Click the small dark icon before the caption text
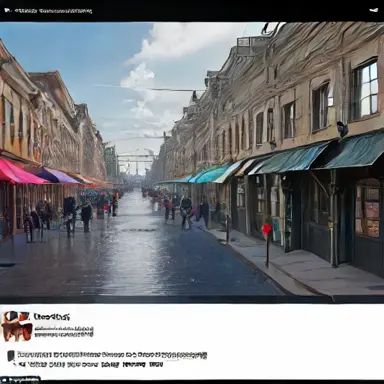Image resolution: width=384 pixels, height=384 pixels. 12,356
